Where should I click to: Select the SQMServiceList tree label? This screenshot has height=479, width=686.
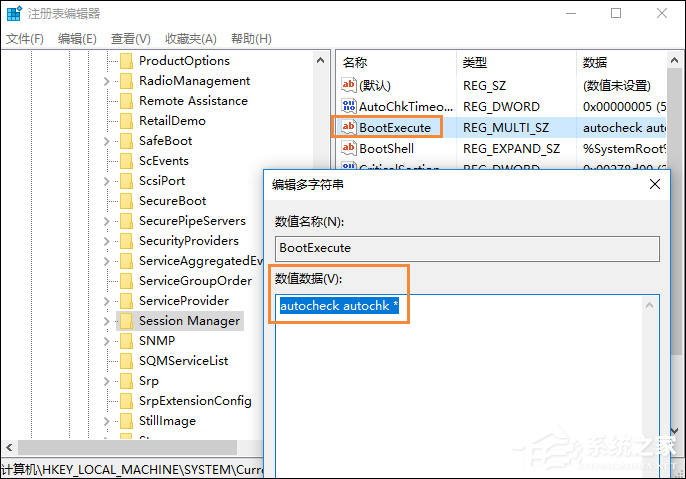pyautogui.click(x=184, y=361)
